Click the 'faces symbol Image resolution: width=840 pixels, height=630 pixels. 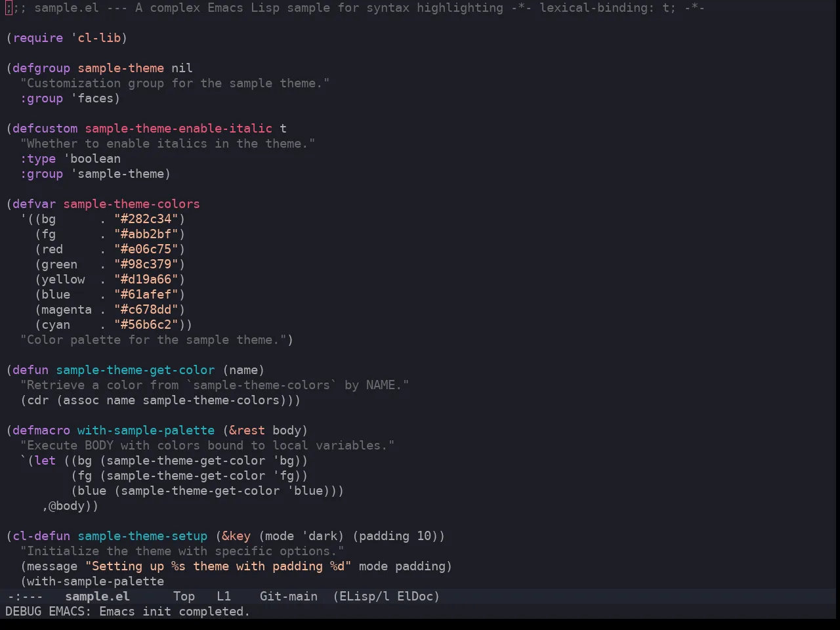[92, 98]
